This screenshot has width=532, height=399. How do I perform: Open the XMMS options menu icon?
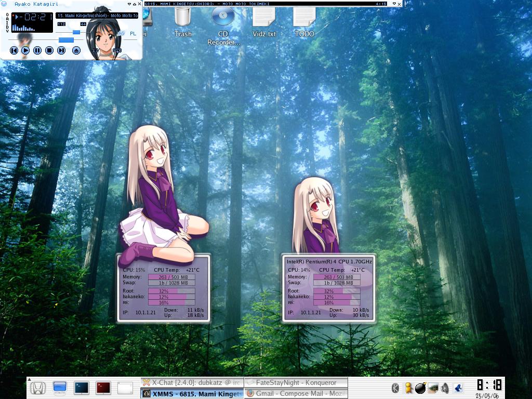4,4
